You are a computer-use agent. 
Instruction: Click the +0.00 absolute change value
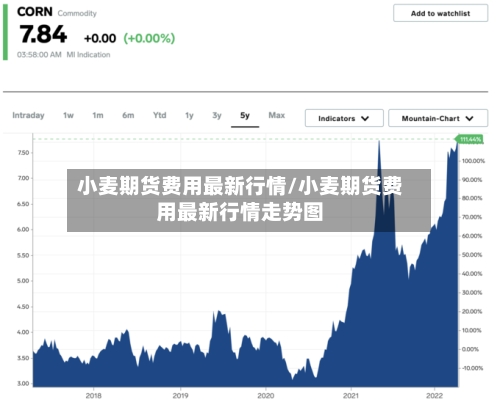(100, 38)
